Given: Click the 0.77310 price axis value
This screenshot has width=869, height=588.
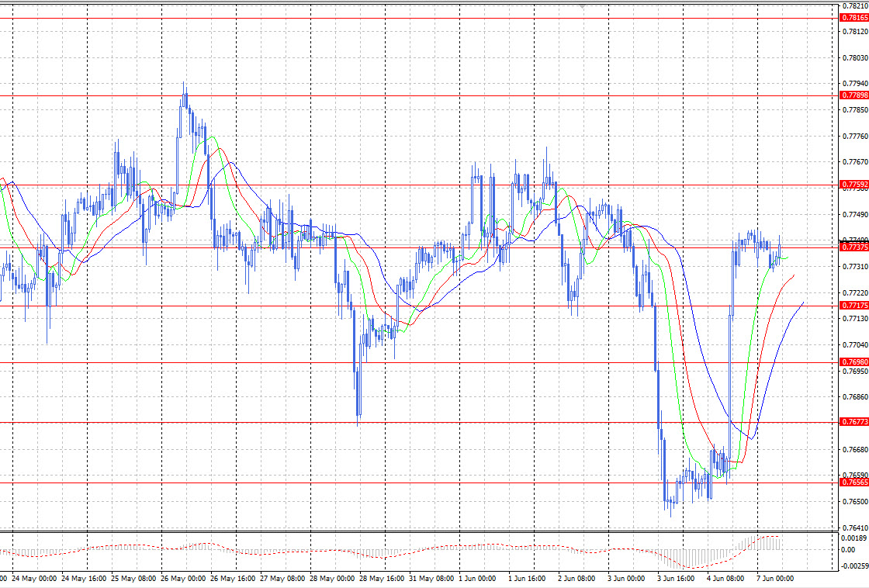Looking at the screenshot, I should click(x=855, y=267).
